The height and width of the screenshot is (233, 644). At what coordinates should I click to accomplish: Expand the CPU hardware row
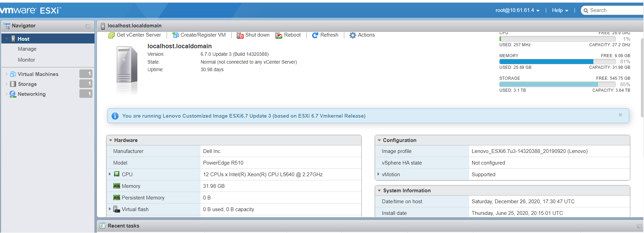[x=110, y=174]
